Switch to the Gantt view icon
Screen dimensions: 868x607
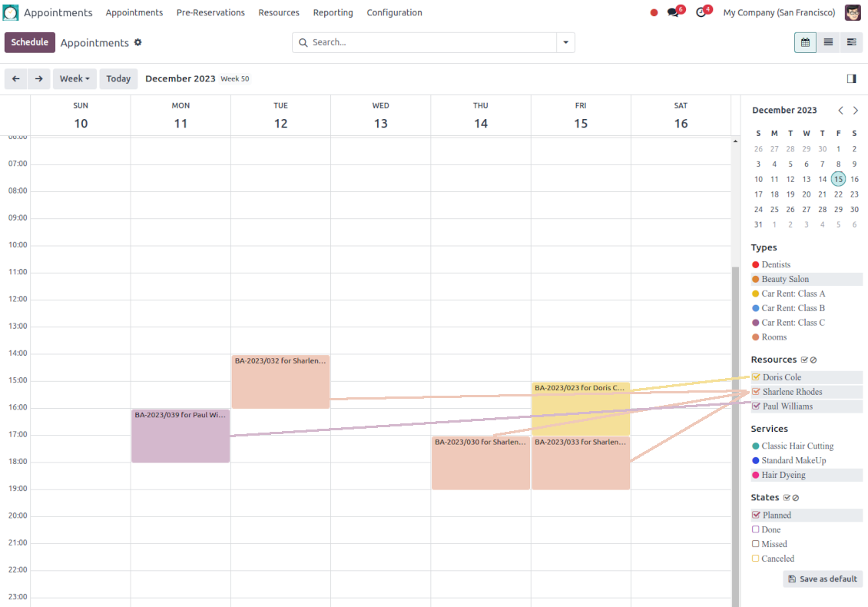pyautogui.click(x=851, y=42)
